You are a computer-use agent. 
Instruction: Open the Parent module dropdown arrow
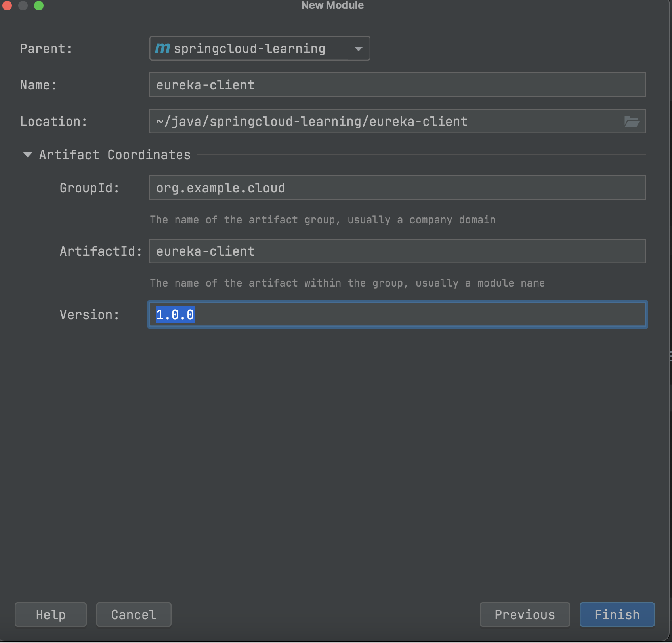click(x=358, y=49)
